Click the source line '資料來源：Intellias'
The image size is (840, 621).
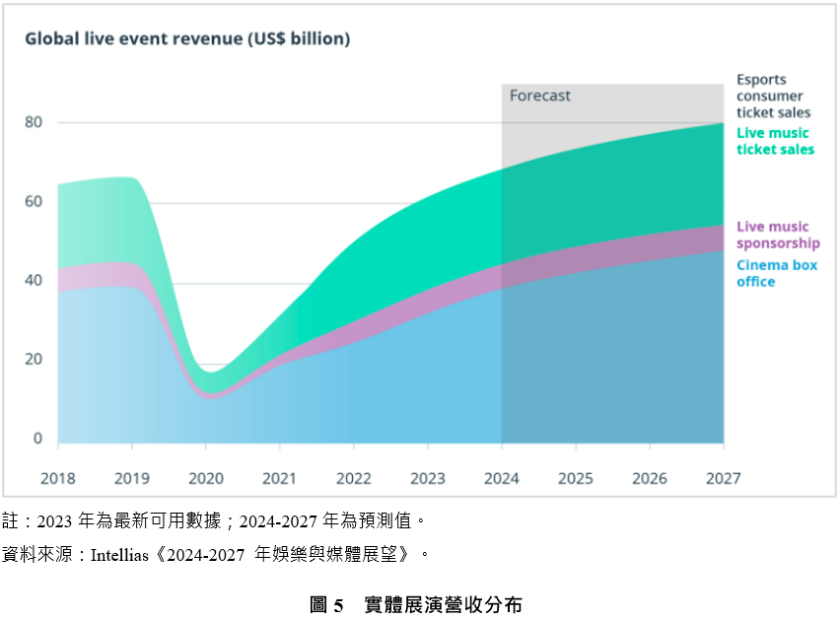215,554
